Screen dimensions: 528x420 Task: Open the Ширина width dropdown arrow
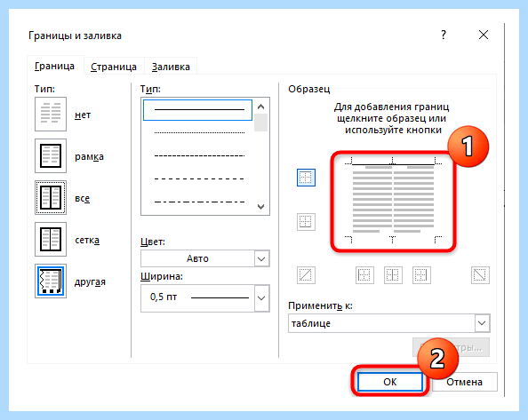tap(261, 298)
